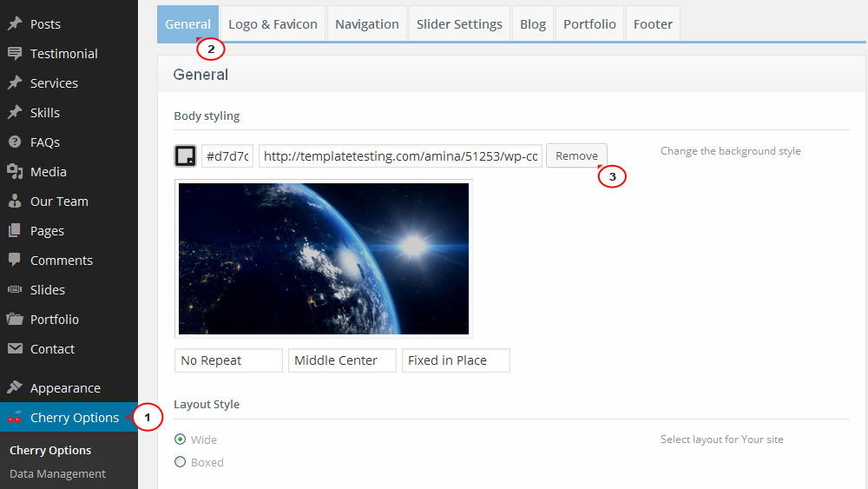The height and width of the screenshot is (489, 868).
Task: Open the No Repeat dropdown
Action: point(228,360)
